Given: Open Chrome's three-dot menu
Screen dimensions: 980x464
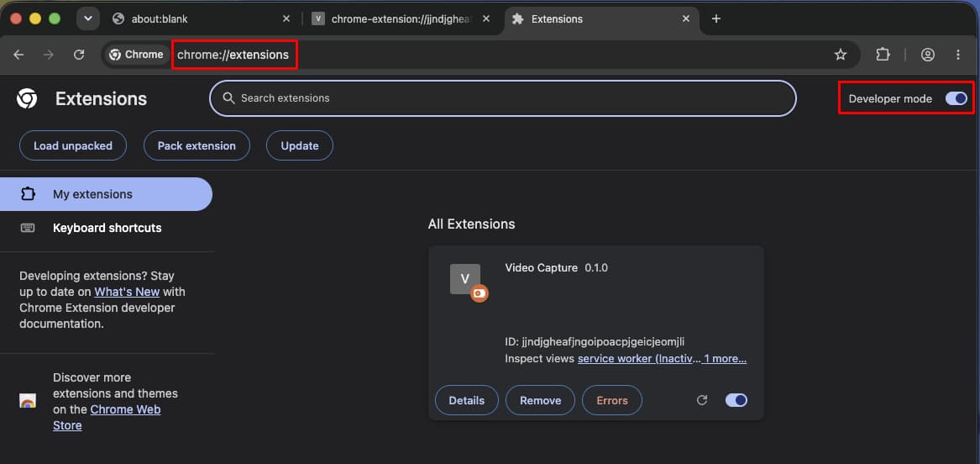Looking at the screenshot, I should (958, 55).
